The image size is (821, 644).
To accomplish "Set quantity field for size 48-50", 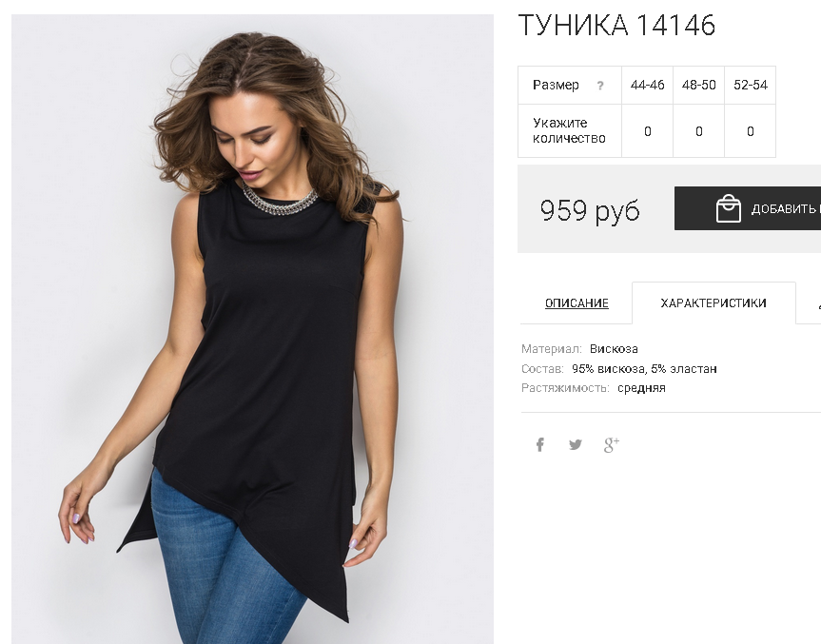I will pyautogui.click(x=698, y=131).
